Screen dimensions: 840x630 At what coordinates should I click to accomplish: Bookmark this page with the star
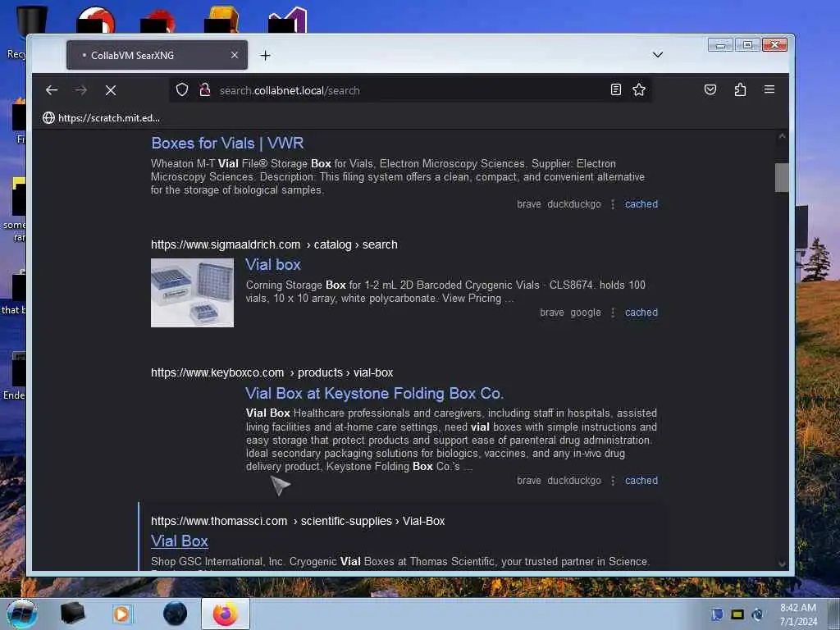(x=638, y=89)
